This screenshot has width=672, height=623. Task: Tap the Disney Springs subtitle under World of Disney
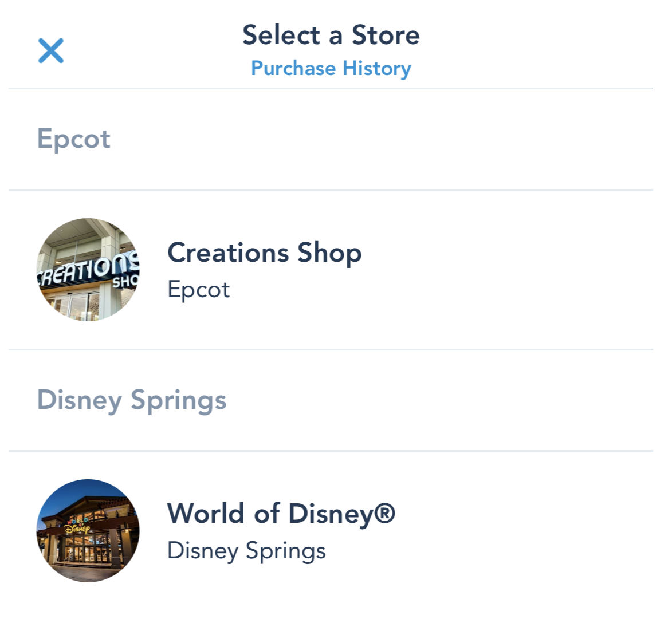tap(246, 551)
